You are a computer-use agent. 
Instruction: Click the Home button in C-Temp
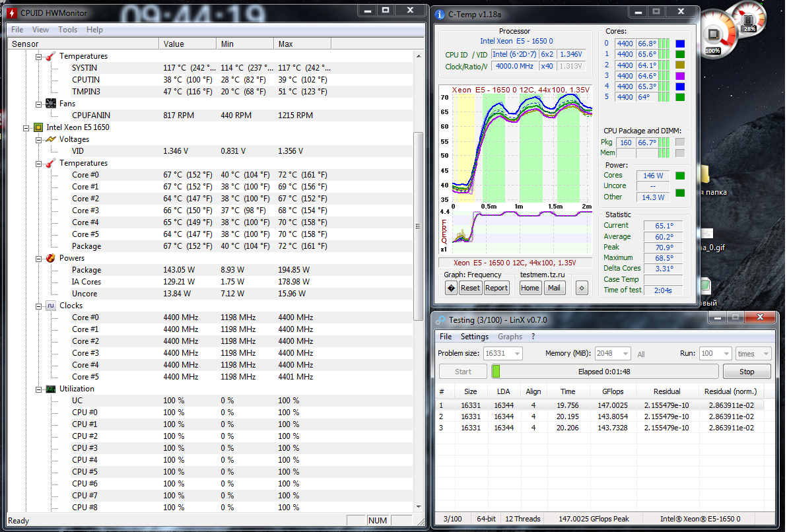pyautogui.click(x=530, y=288)
